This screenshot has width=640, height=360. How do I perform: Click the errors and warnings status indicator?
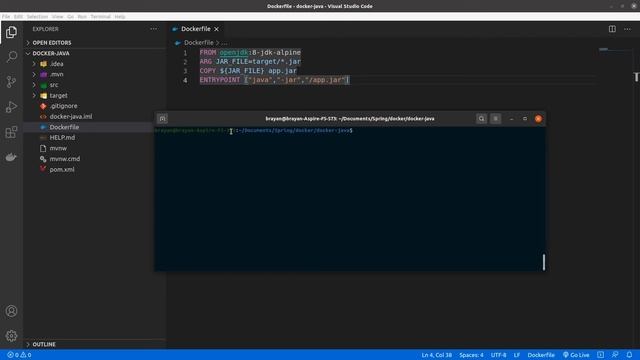[x=19, y=355]
